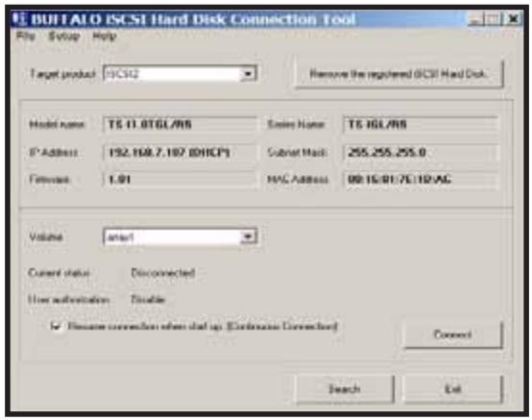Click the Firmware version field
The height and width of the screenshot is (420, 532).
click(180, 180)
